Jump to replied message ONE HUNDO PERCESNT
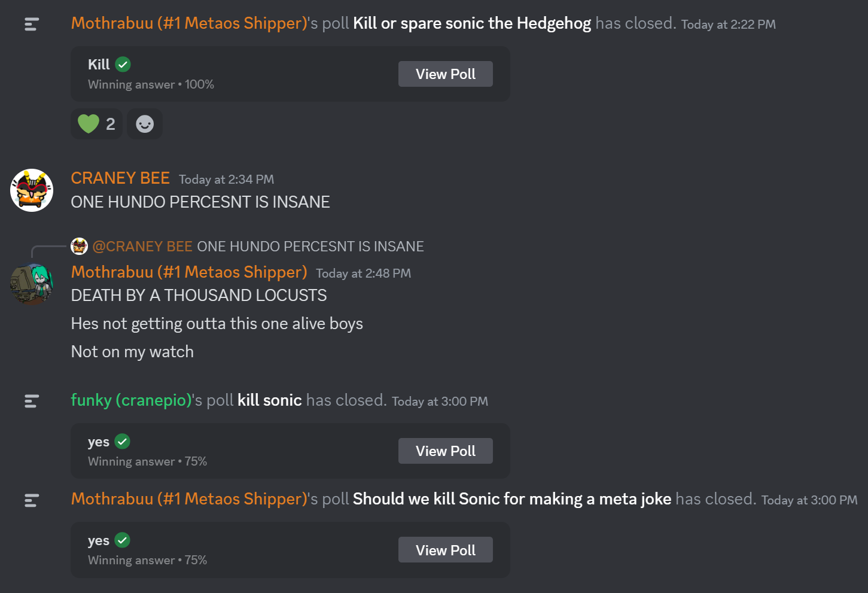Viewport: 868px width, 593px height. (310, 247)
